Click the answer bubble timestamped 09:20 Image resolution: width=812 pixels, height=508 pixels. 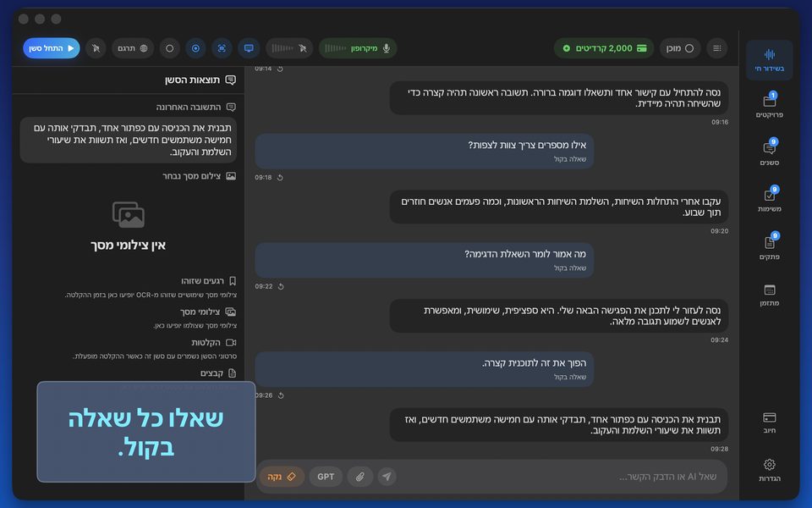(559, 207)
